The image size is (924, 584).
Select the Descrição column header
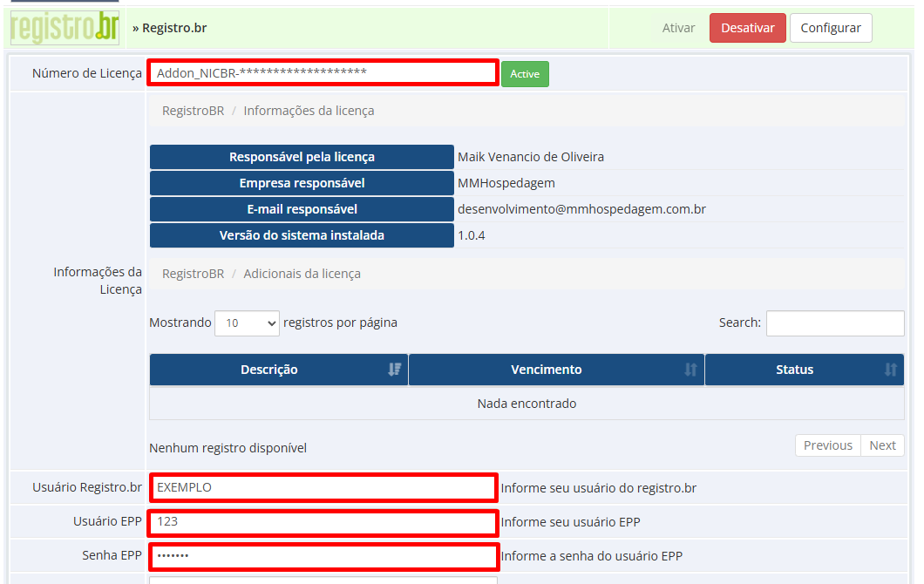point(279,370)
